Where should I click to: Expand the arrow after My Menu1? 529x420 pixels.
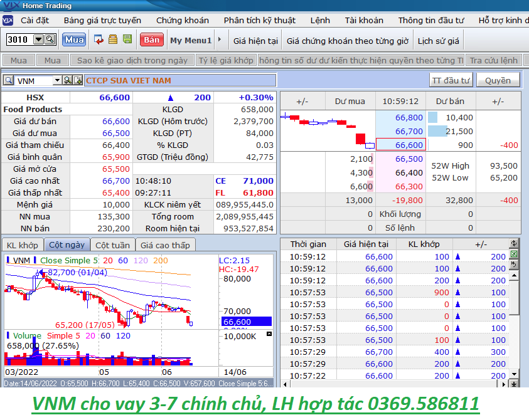point(220,39)
